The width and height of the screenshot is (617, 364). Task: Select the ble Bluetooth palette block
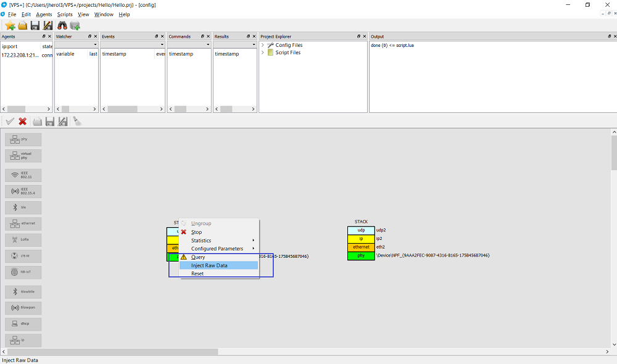pyautogui.click(x=23, y=208)
